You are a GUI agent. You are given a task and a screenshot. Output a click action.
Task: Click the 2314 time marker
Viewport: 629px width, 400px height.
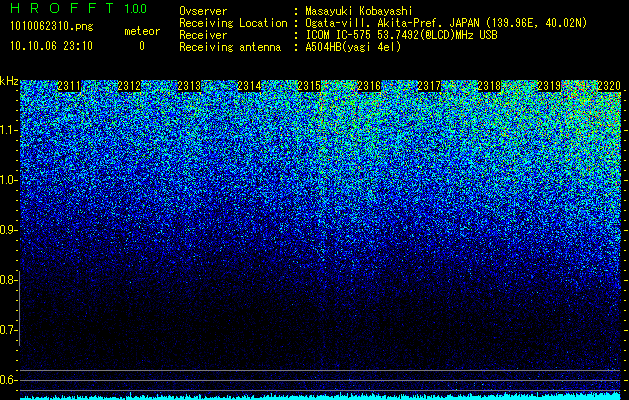coord(249,86)
